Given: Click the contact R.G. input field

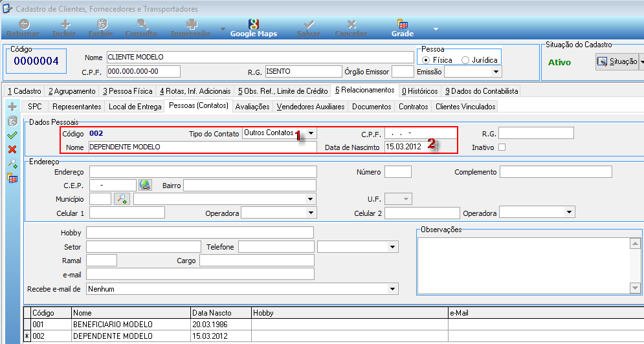Looking at the screenshot, I should point(536,133).
